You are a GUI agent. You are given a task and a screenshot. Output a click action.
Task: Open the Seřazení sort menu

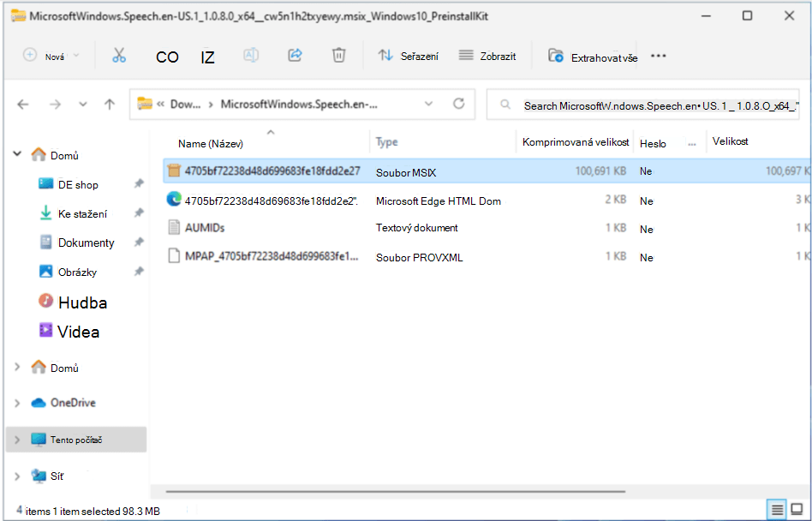pos(408,56)
